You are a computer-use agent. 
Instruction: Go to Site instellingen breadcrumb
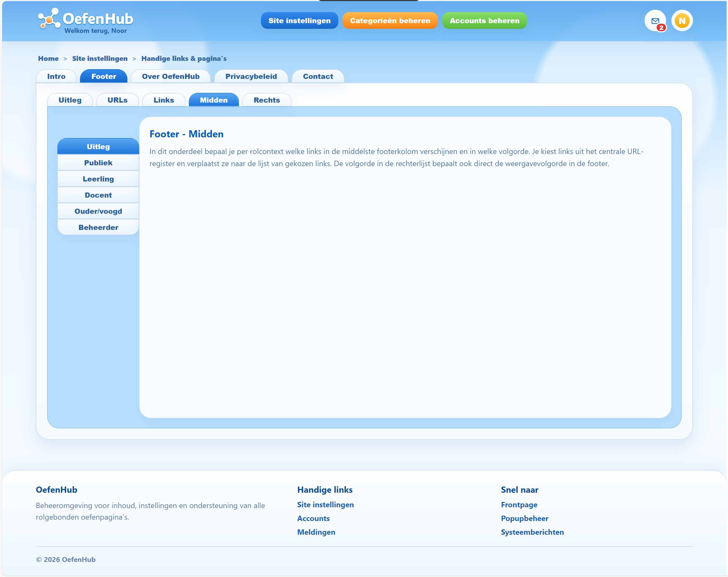coord(100,58)
